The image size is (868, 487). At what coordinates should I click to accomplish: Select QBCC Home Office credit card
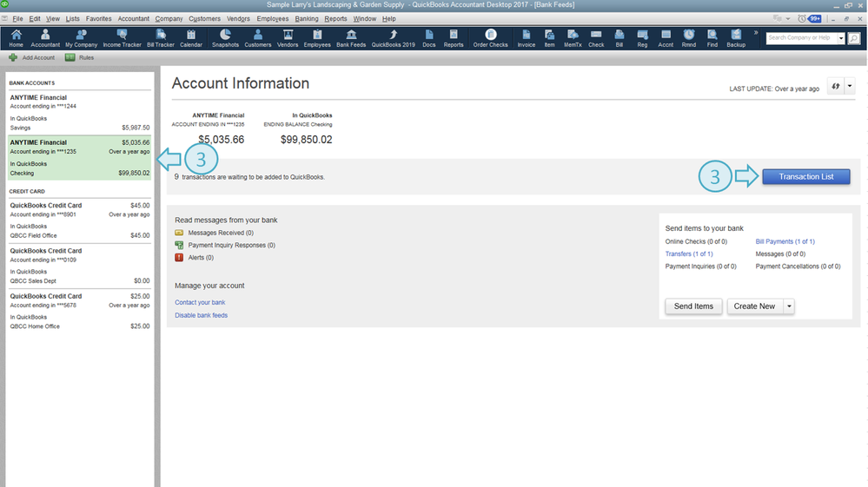(x=79, y=311)
